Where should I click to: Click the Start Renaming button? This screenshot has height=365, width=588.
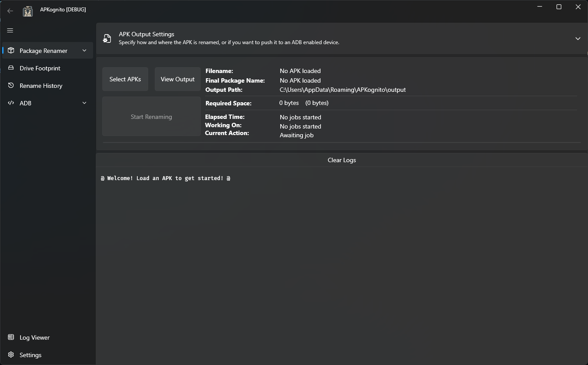151,117
